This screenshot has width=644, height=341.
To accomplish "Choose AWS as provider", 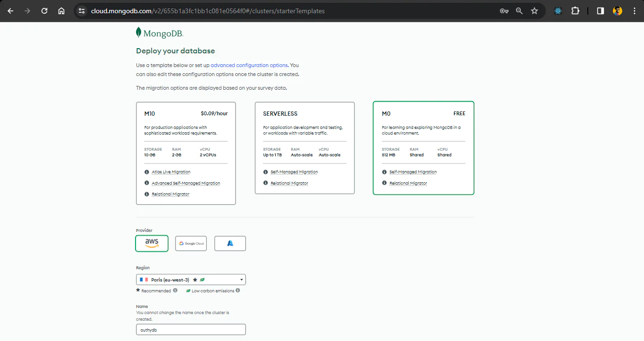I will pos(152,243).
